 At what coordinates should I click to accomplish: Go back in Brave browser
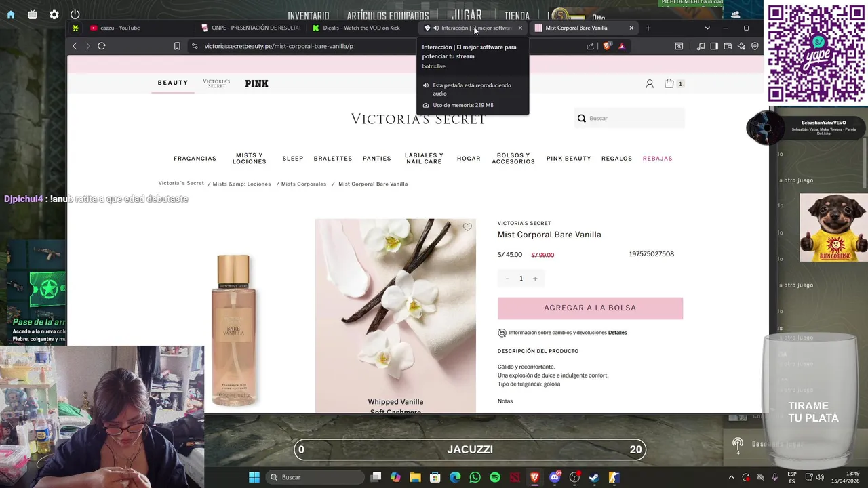75,46
